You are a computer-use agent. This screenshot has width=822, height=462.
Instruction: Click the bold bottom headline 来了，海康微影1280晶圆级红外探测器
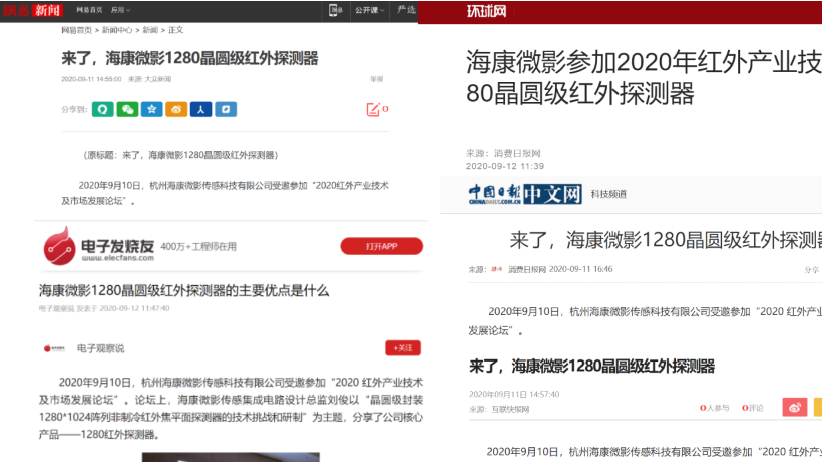[592, 366]
